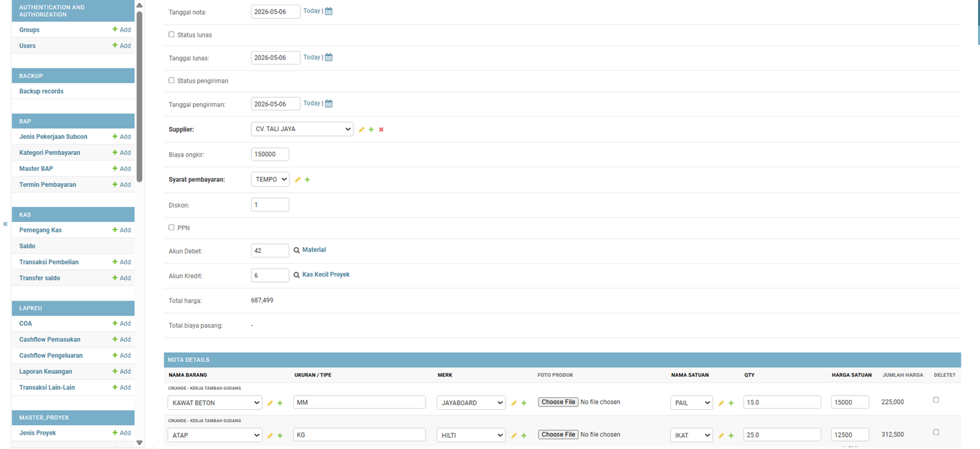The image size is (980, 449).
Task: Tick the Status lunas checkbox
Action: (171, 35)
